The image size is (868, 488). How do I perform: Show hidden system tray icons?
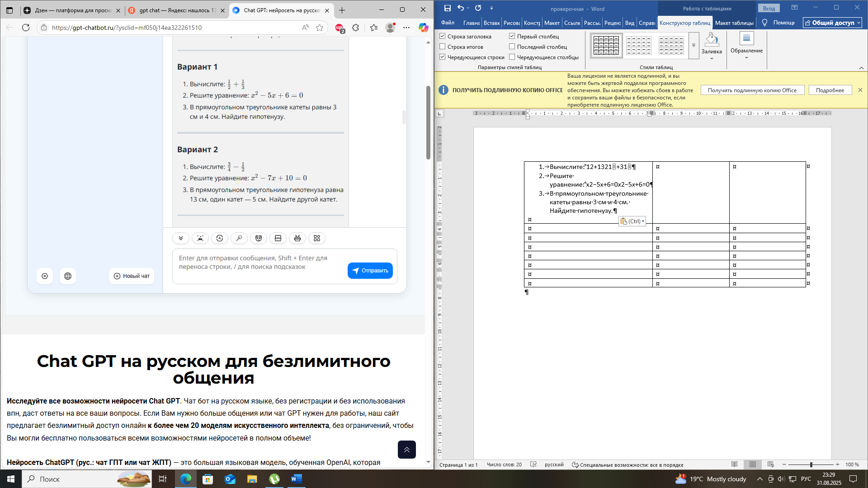click(x=759, y=479)
